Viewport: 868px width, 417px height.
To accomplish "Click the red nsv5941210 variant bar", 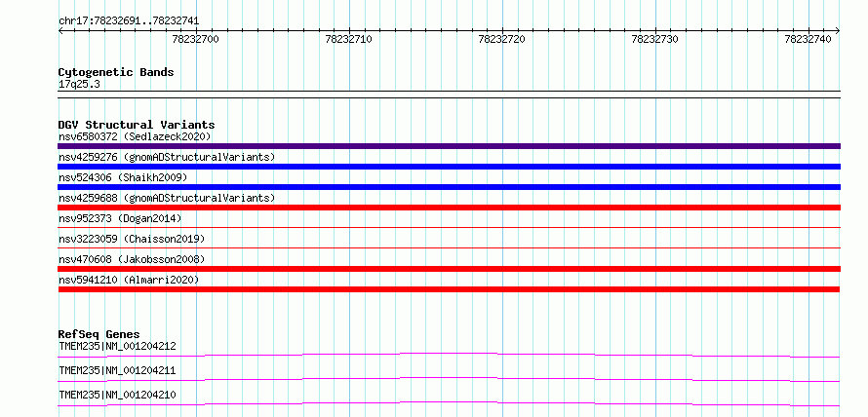I will pos(449,289).
